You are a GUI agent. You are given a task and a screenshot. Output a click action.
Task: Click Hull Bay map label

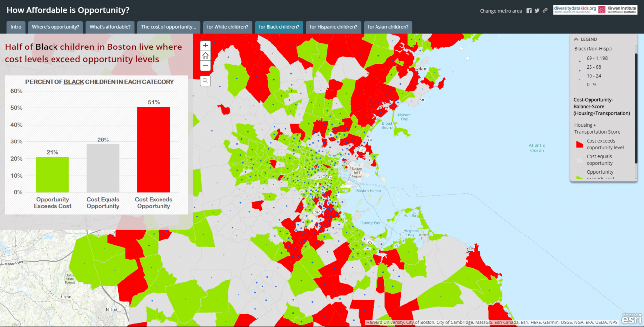[411, 216]
